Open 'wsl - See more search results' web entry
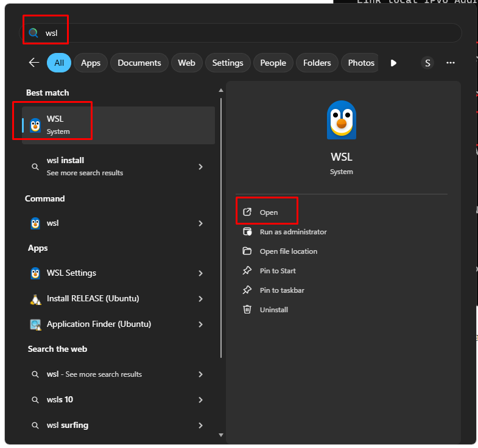478x448 pixels. pyautogui.click(x=118, y=374)
